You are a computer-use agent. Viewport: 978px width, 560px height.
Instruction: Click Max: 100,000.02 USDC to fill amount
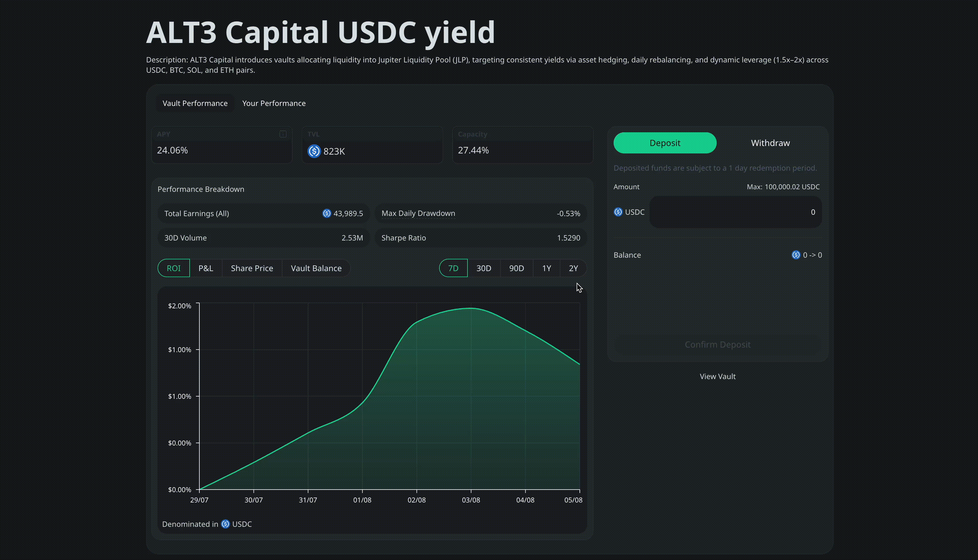coord(783,187)
